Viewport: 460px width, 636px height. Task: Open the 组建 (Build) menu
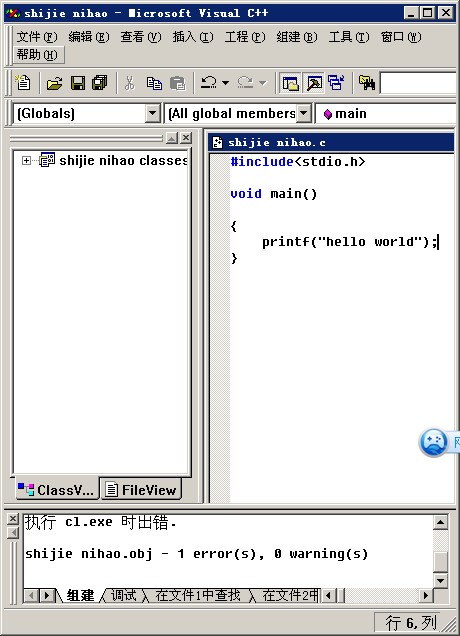point(297,37)
